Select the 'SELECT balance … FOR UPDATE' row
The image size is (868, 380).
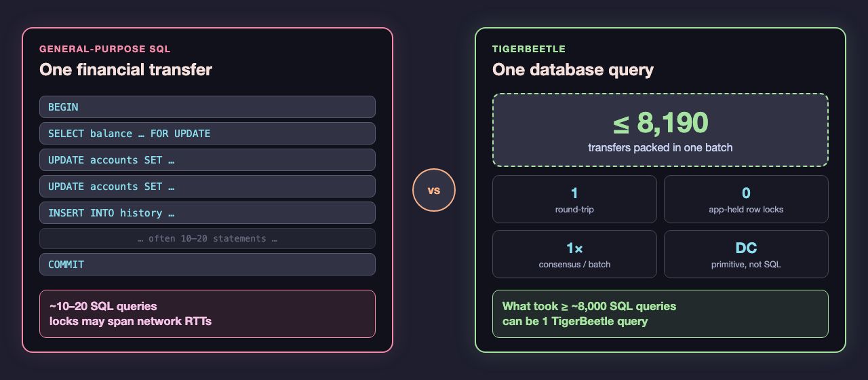pyautogui.click(x=208, y=134)
